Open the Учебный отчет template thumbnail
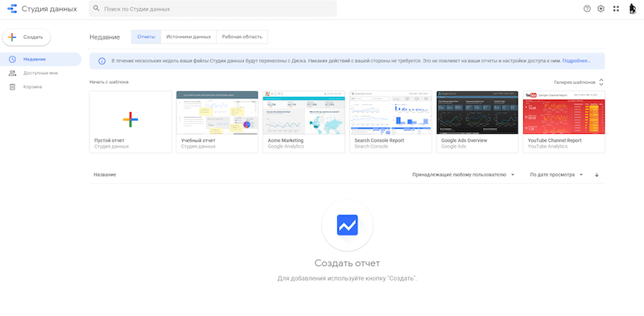The width and height of the screenshot is (644, 316). click(217, 113)
